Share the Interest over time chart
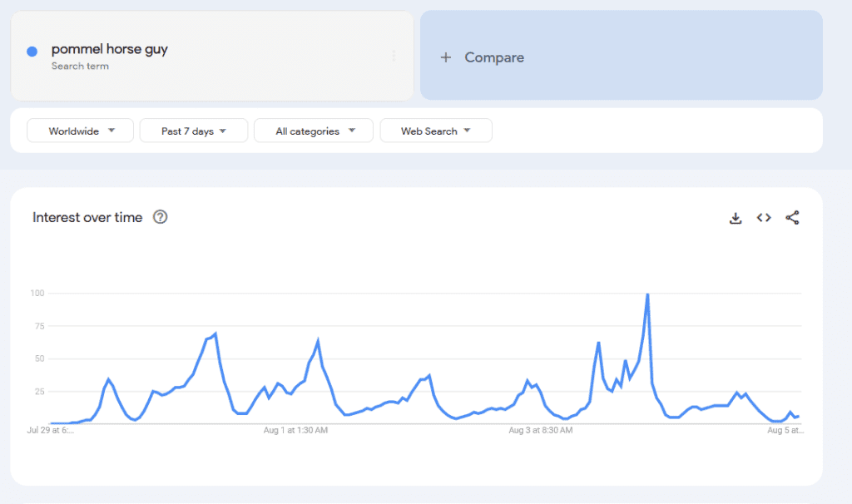The width and height of the screenshot is (852, 504). pos(792,218)
